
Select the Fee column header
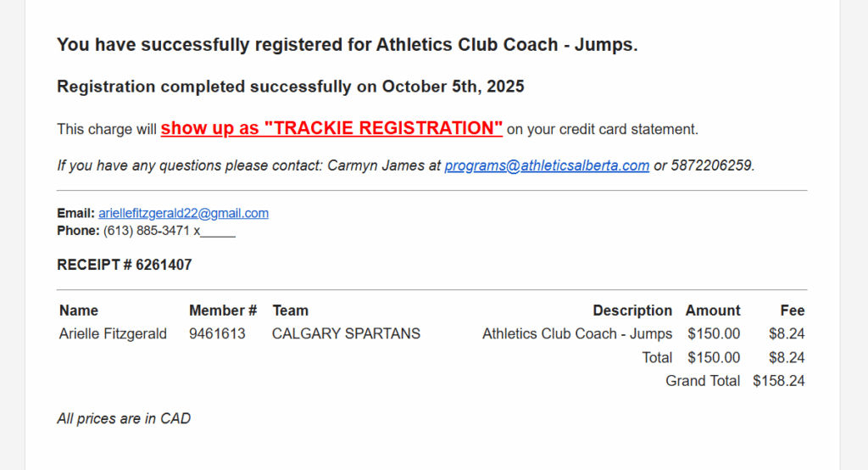(792, 311)
